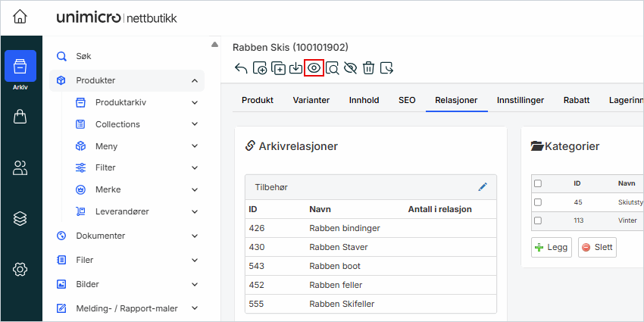Collapse the Produkter menu section
Screen dimensions: 644x322
[195, 80]
